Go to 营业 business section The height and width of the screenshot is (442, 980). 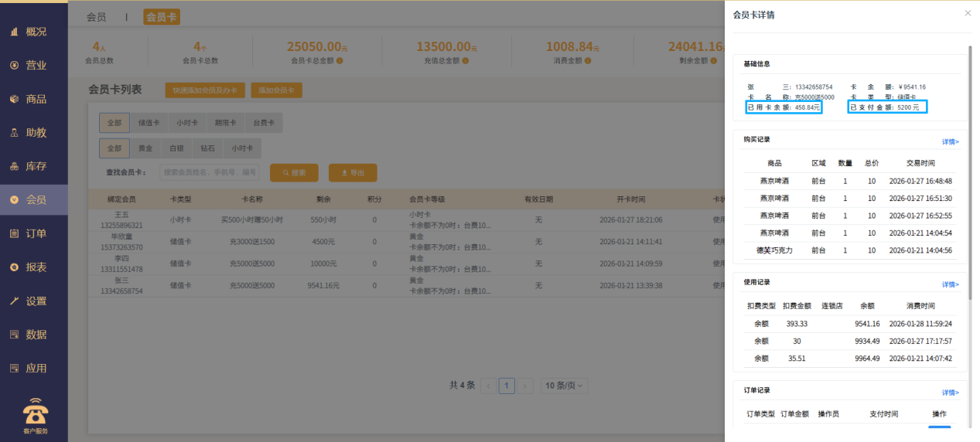pos(35,66)
